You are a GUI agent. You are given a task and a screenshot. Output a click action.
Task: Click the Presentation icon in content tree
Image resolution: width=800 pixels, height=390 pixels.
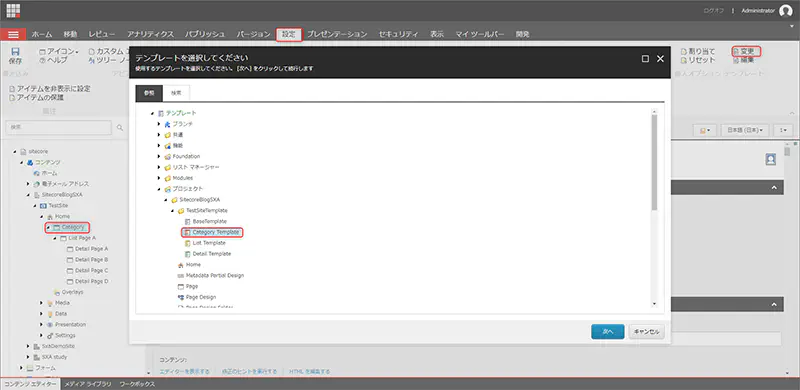[x=50, y=325]
